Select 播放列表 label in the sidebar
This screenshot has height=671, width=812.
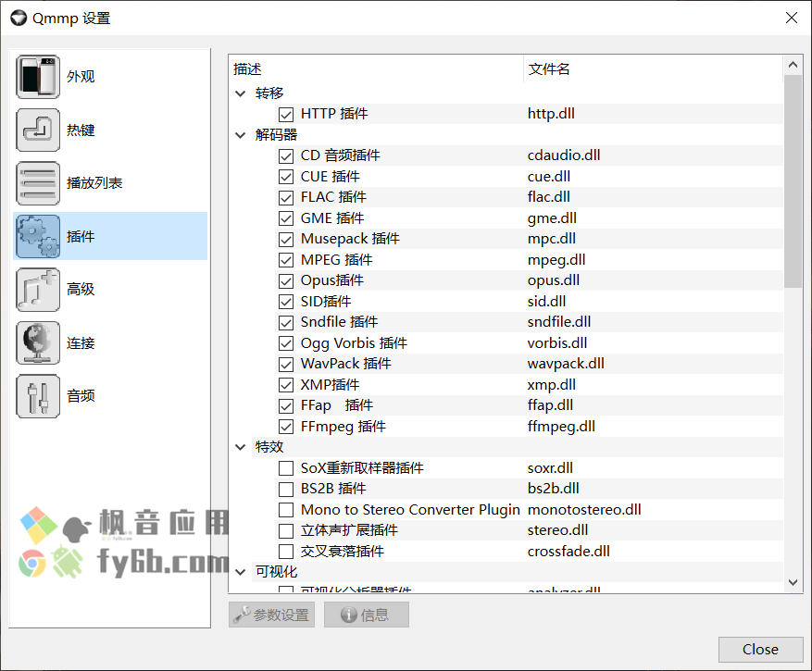[x=94, y=183]
